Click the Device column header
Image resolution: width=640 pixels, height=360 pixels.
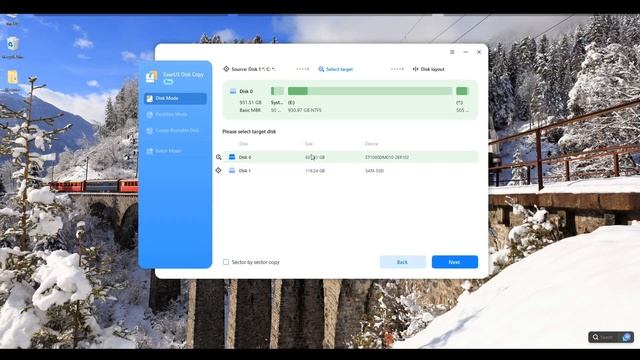point(371,144)
